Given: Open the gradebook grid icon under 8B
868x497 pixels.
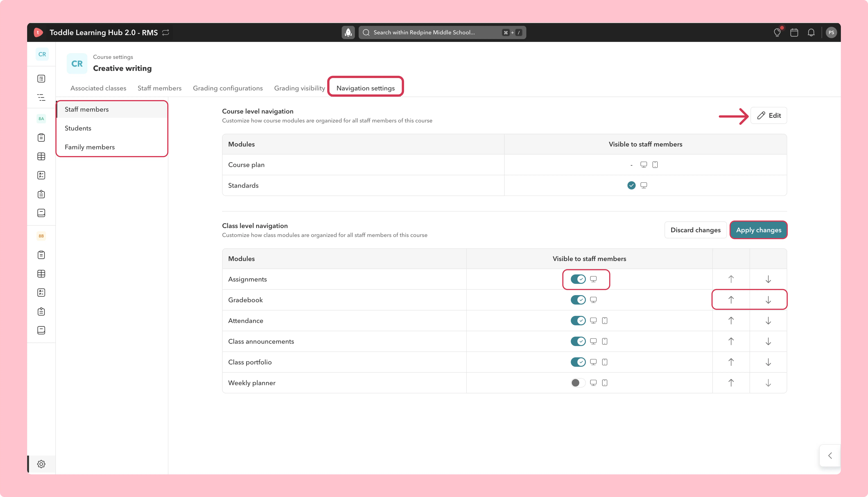Looking at the screenshot, I should click(41, 274).
